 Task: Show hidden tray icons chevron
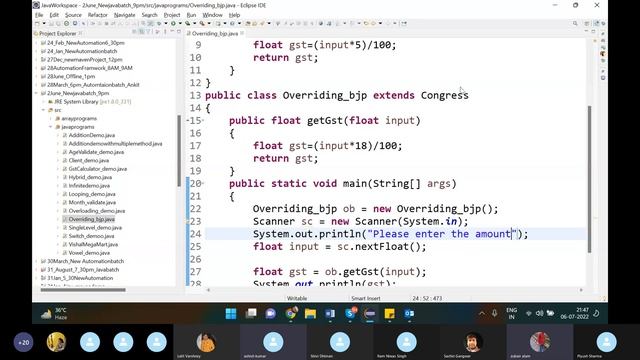[x=482, y=313]
